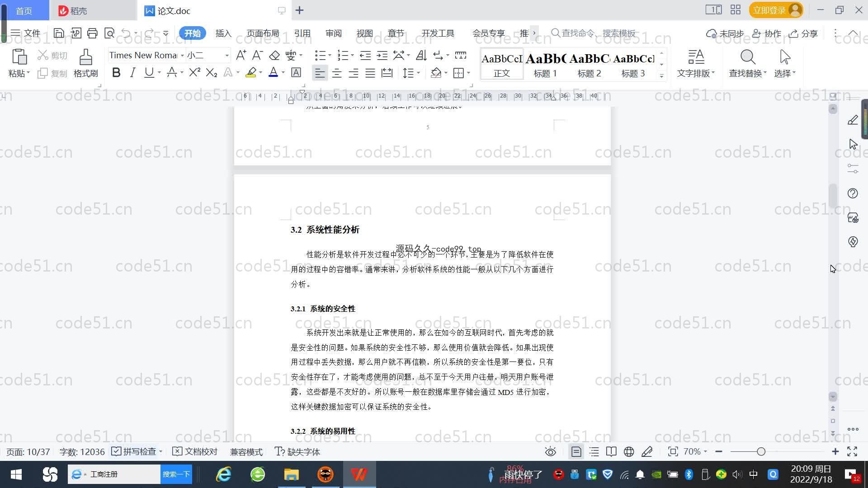
Task: Toggle eye protection mode icon
Action: coord(550,451)
